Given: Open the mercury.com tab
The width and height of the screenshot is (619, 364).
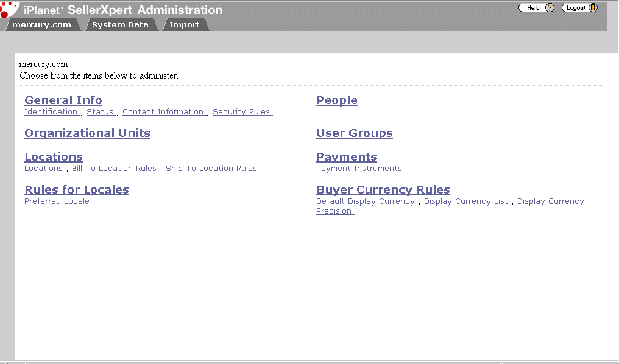Looking at the screenshot, I should click(41, 24).
